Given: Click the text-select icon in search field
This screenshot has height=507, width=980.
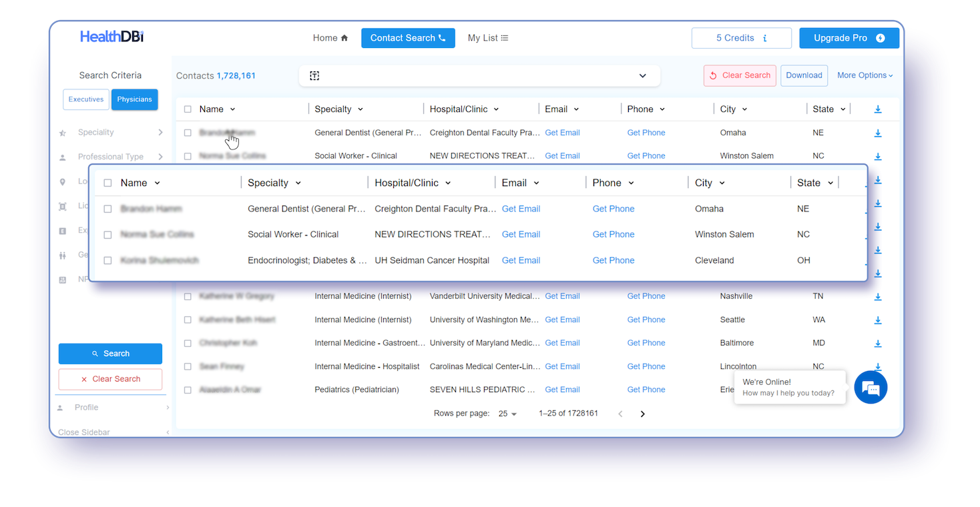Looking at the screenshot, I should pos(314,75).
